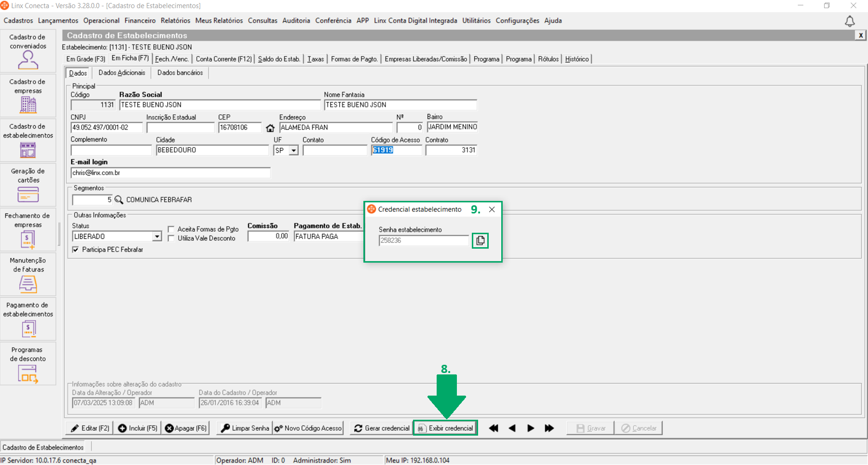Switch to Dados bancários sub-tab

(180, 73)
